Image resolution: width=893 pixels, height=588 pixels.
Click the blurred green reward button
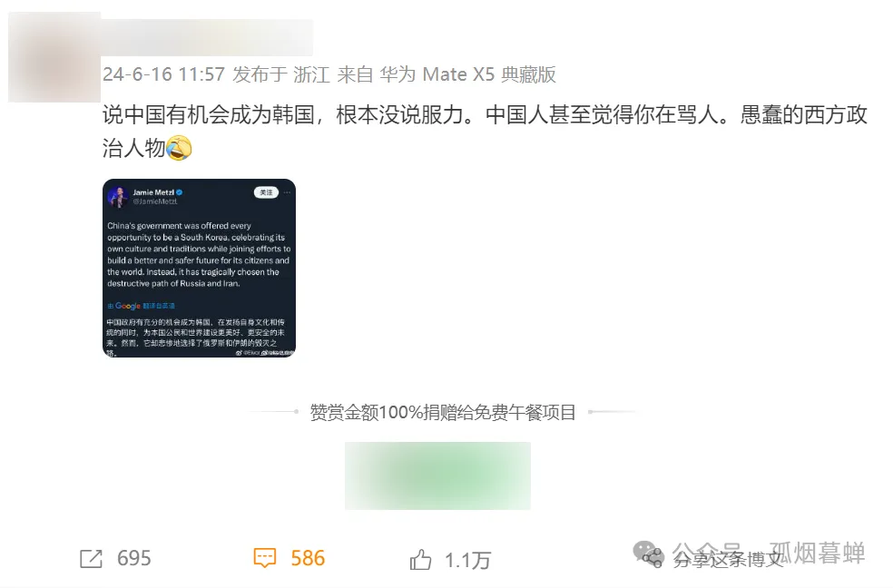click(x=437, y=475)
